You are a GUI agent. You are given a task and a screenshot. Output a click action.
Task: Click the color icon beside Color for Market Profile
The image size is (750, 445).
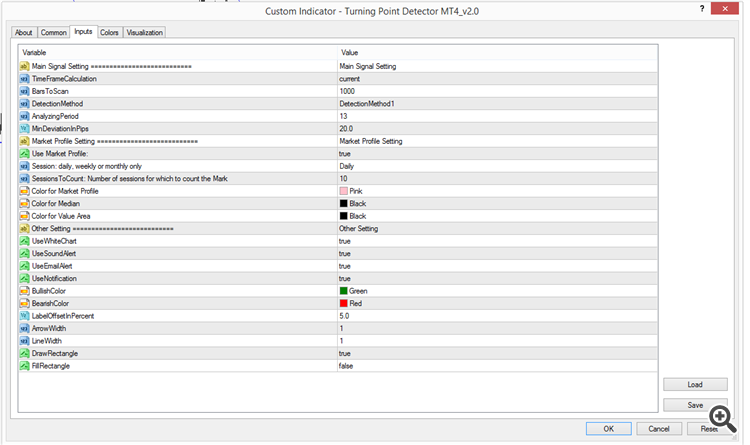[24, 191]
